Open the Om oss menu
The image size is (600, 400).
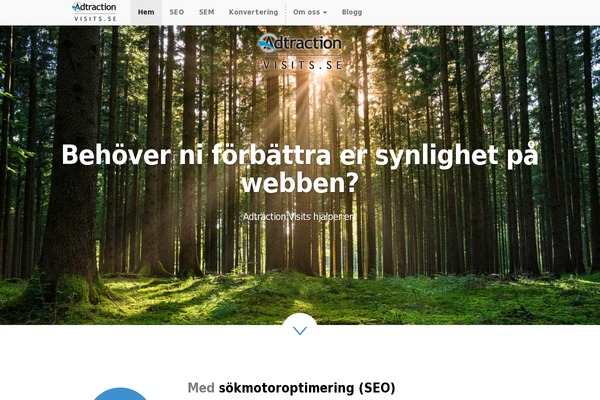(x=310, y=12)
